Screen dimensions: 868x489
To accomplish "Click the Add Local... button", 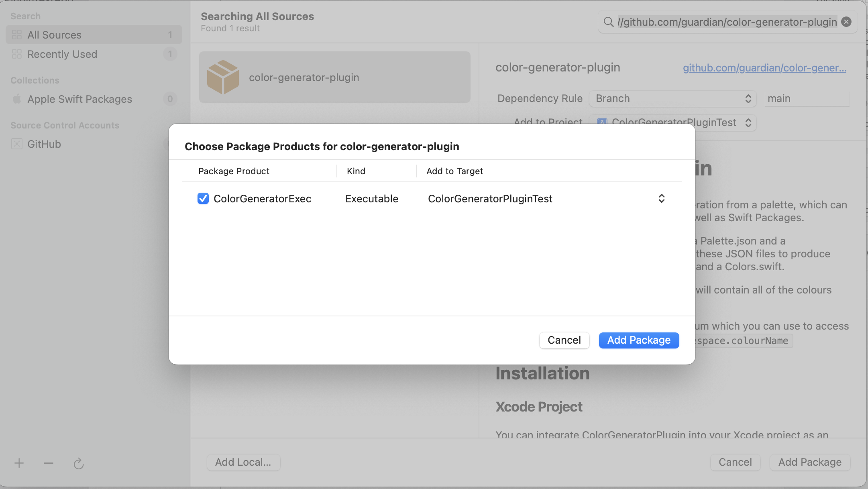I will click(243, 462).
